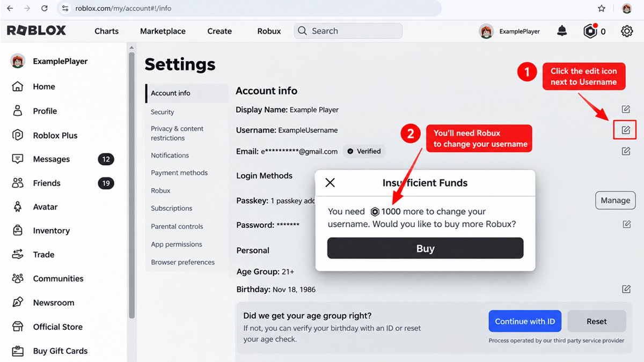Edit the Birthday pencil icon

pyautogui.click(x=626, y=289)
